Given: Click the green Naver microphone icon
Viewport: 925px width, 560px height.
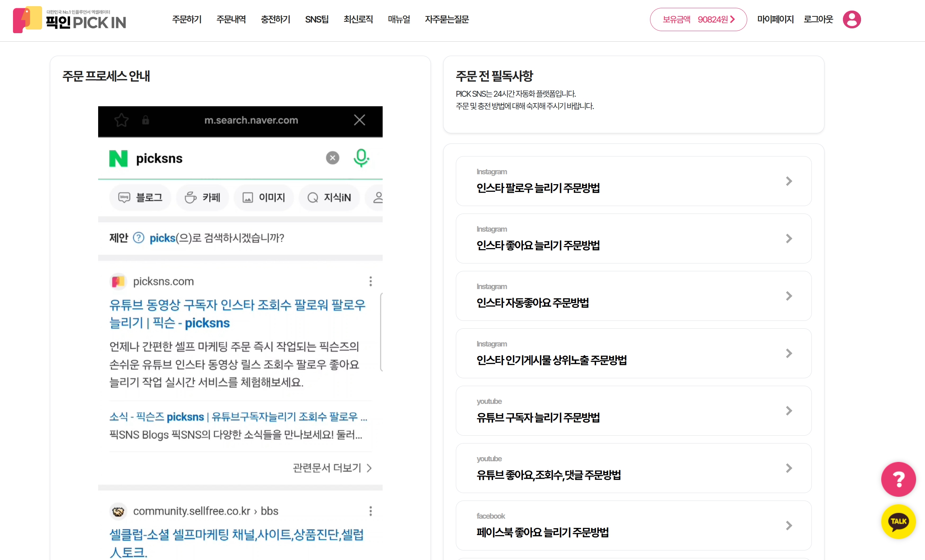Looking at the screenshot, I should coord(361,158).
